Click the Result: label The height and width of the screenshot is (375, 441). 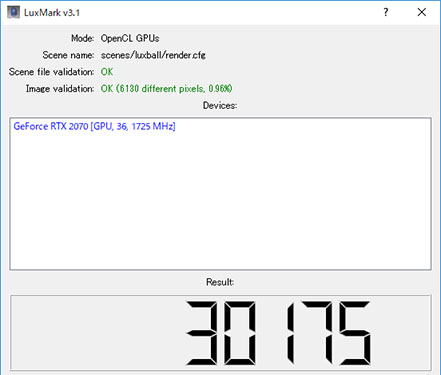point(220,282)
